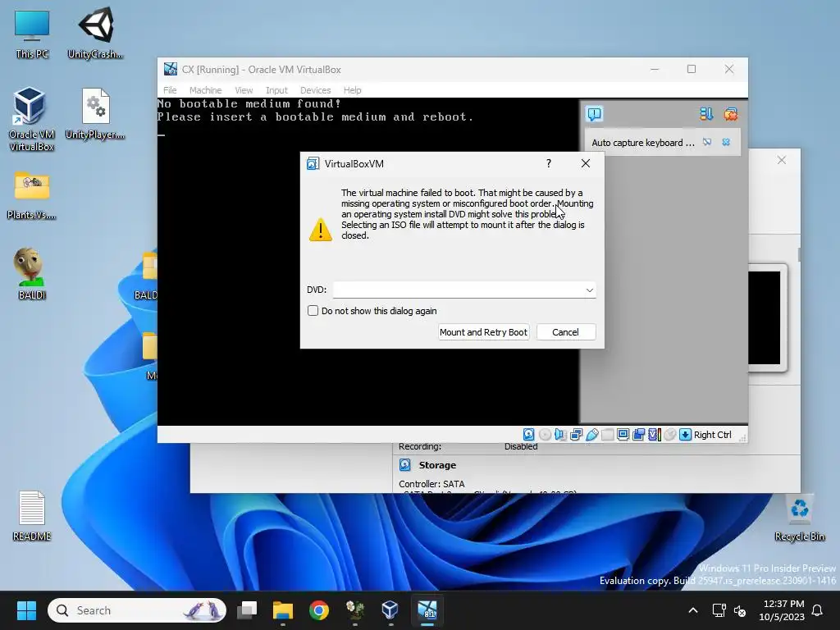The width and height of the screenshot is (840, 630).
Task: Select the BALDI desktop icon with the Baldi face
Action: (32, 274)
